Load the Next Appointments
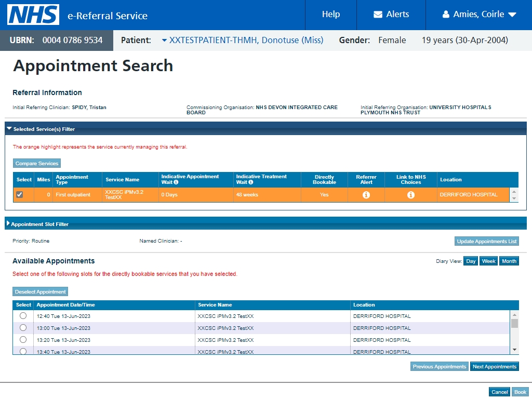This screenshot has width=532, height=399. point(495,366)
